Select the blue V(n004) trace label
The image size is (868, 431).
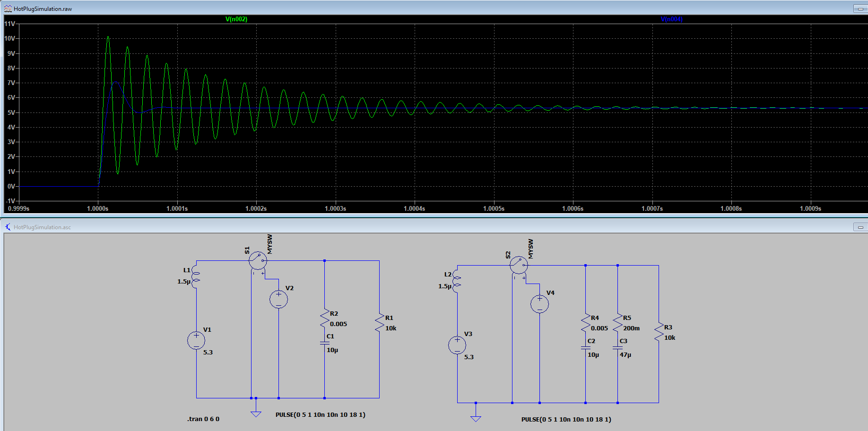click(x=672, y=19)
